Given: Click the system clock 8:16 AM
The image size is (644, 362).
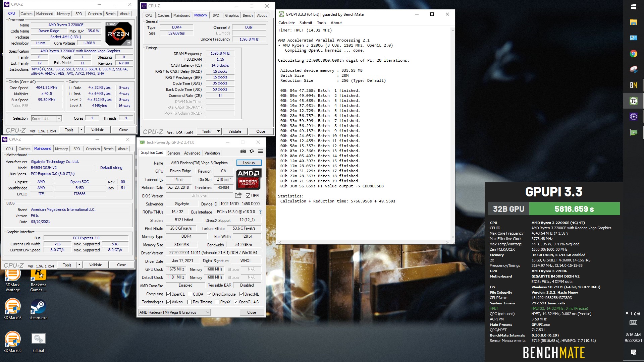Looking at the screenshot, I should click(633, 335).
